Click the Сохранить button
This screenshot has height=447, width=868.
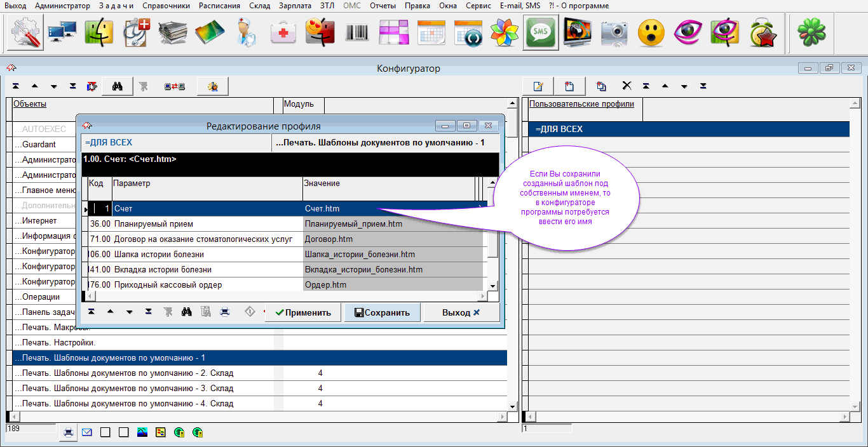point(382,312)
